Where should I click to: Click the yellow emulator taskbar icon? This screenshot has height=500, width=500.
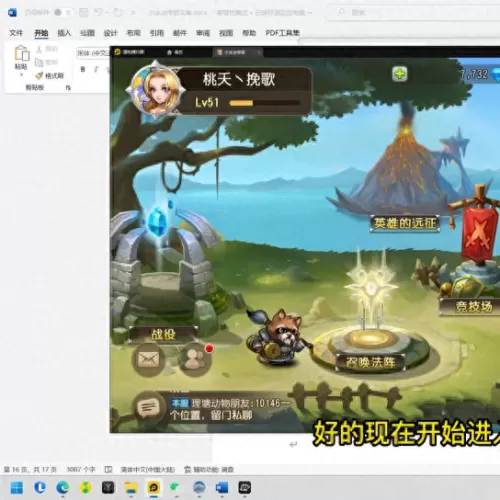click(x=153, y=488)
